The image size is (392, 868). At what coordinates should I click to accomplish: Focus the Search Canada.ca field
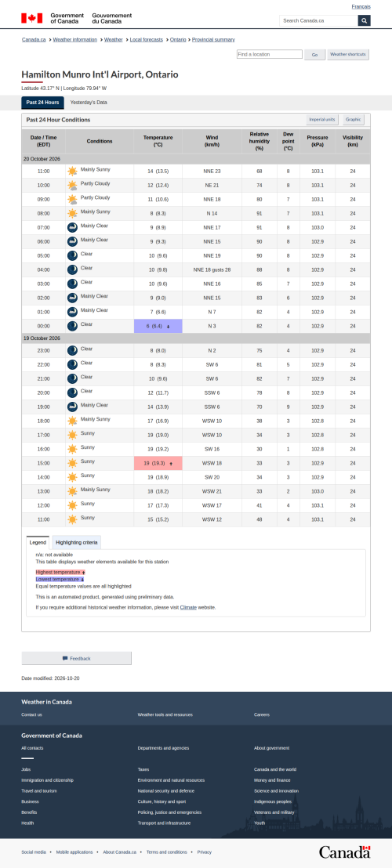click(x=318, y=20)
